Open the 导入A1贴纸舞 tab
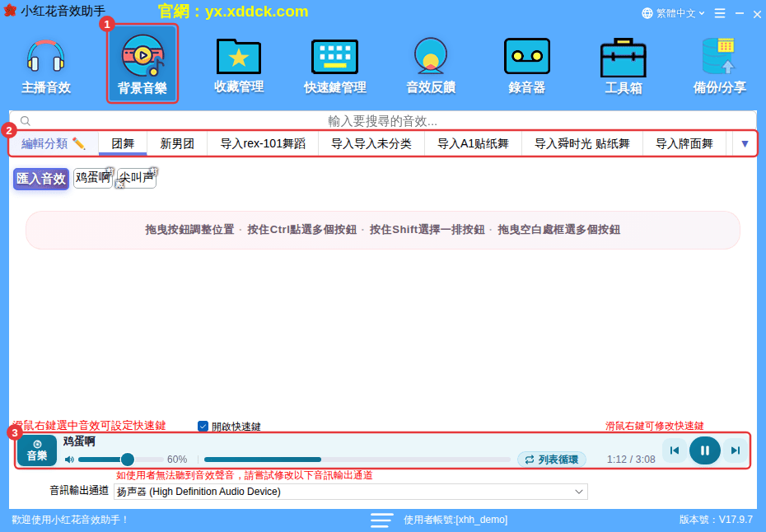766x532 pixels. (x=473, y=143)
